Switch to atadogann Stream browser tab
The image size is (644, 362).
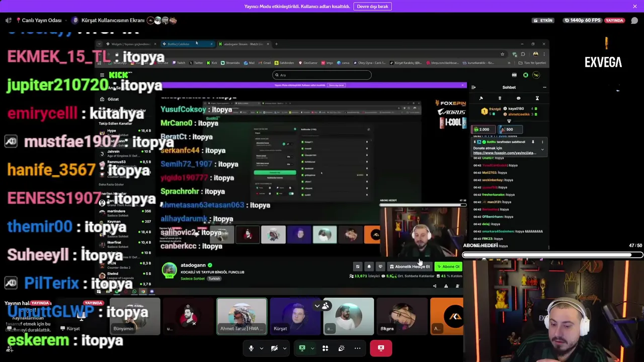coord(244,44)
